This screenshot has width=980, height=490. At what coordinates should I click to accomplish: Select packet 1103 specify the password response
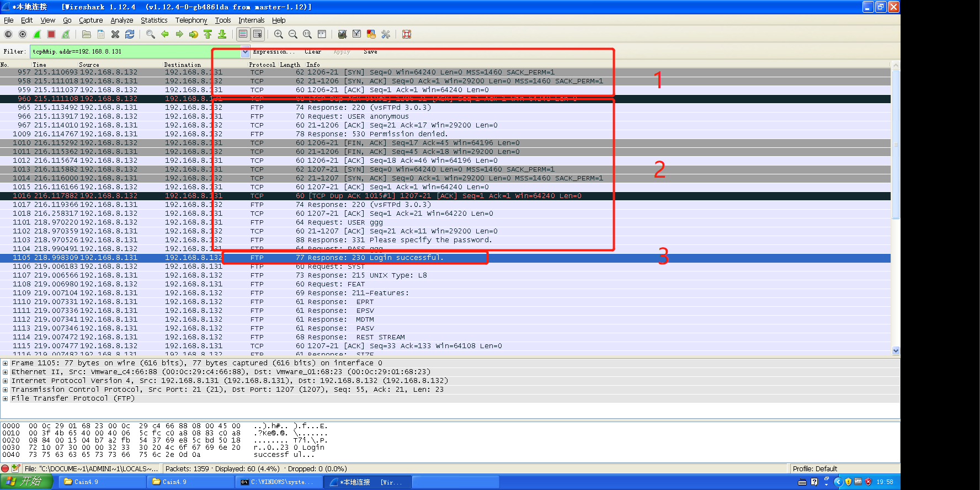coord(445,240)
